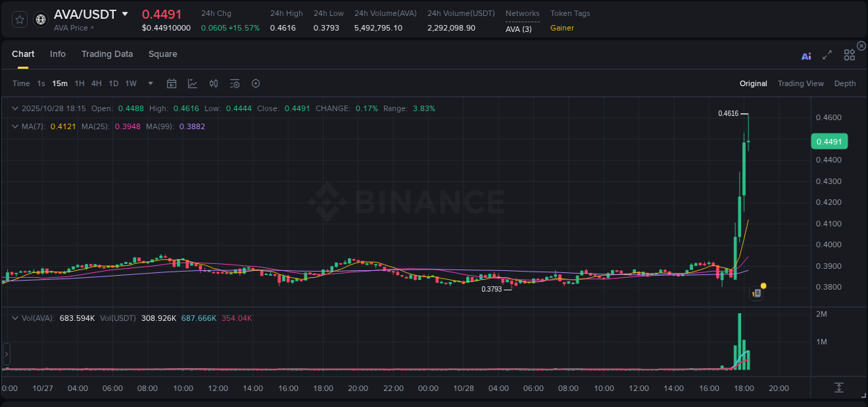Open the Go-to-date calendar icon
The height and width of the screenshot is (407, 868).
[172, 83]
